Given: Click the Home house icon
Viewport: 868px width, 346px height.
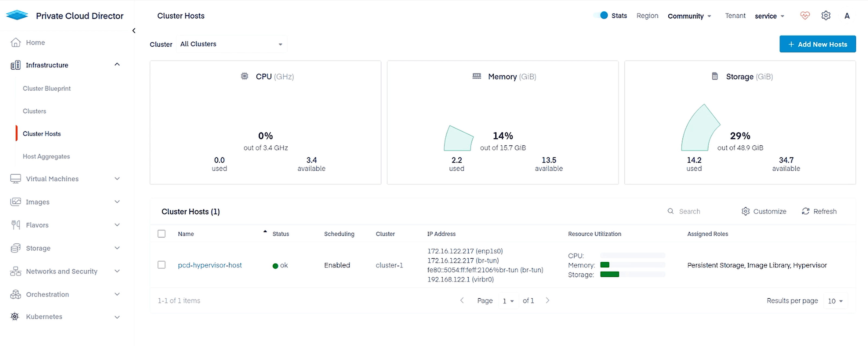Looking at the screenshot, I should click(x=15, y=43).
